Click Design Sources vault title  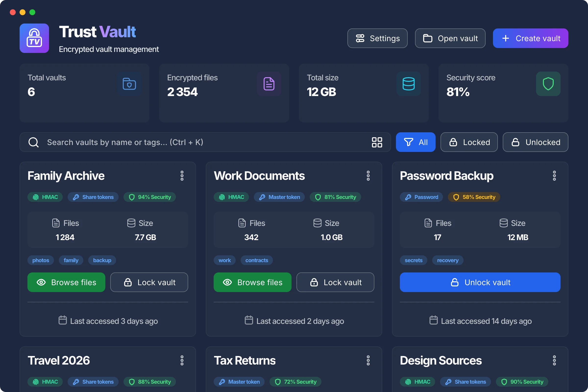441,361
